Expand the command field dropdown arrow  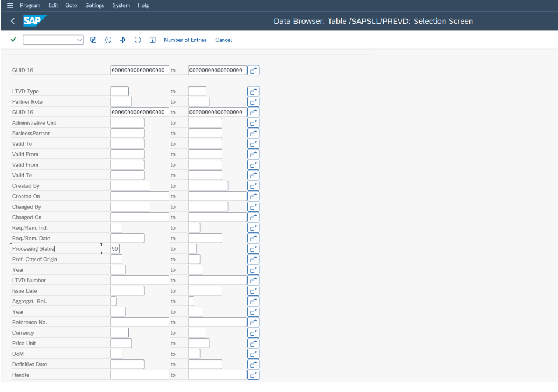click(80, 40)
